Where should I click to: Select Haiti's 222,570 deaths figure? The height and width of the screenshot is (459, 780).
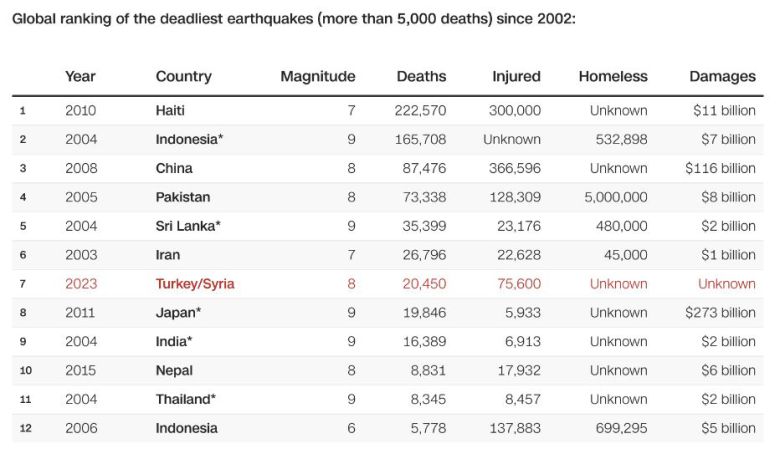[x=420, y=110]
